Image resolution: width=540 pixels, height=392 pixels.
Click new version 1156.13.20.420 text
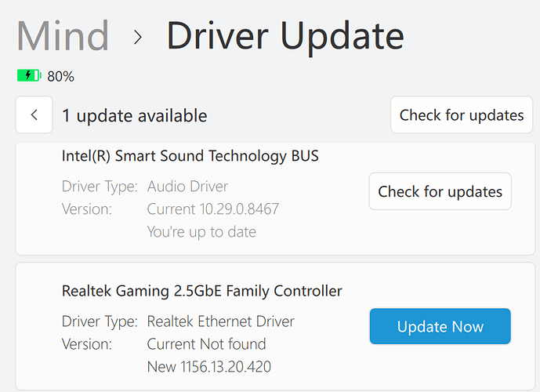pyautogui.click(x=209, y=367)
